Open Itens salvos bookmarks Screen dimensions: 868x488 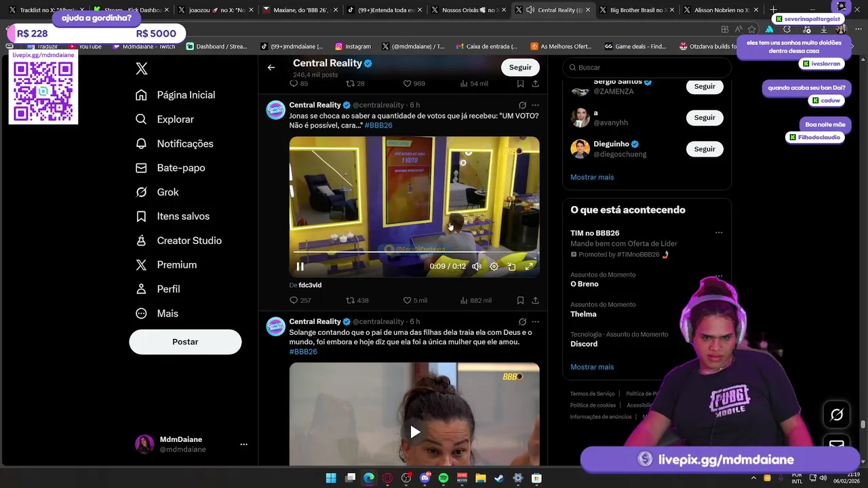click(x=172, y=216)
